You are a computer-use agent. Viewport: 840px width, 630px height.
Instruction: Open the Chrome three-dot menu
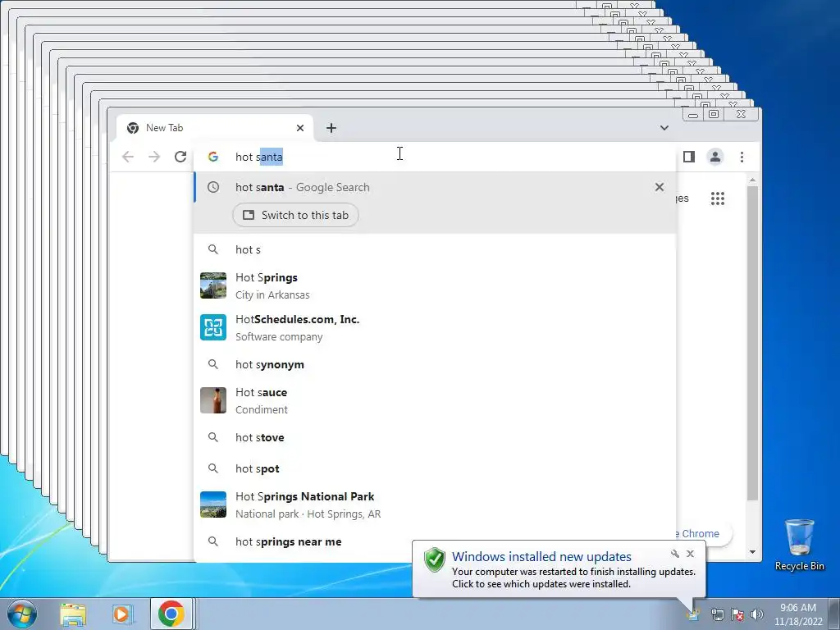click(742, 157)
